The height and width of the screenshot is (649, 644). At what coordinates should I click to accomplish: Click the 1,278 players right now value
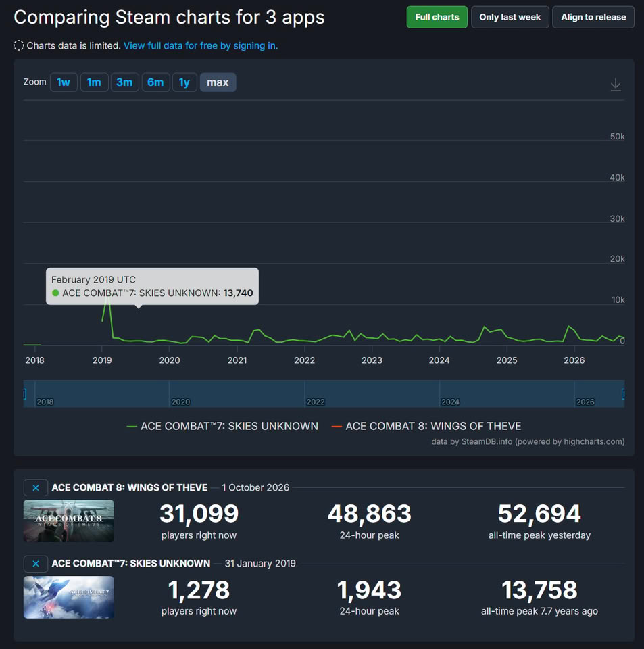199,590
